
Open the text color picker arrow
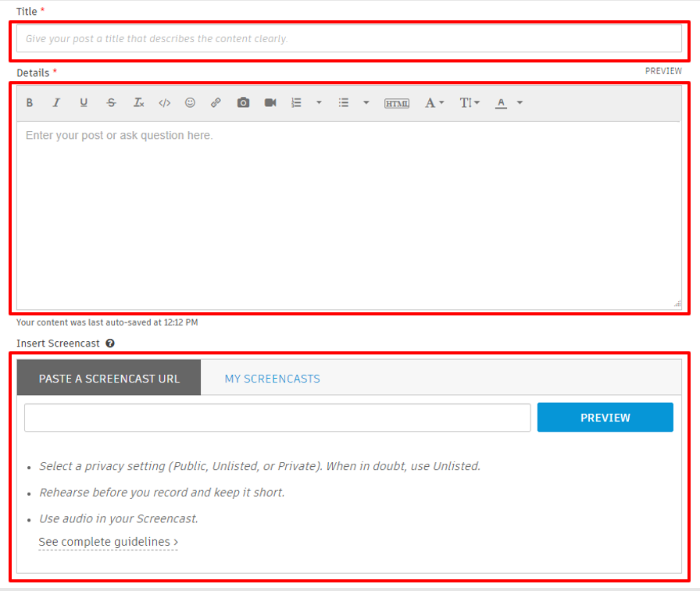click(x=520, y=102)
